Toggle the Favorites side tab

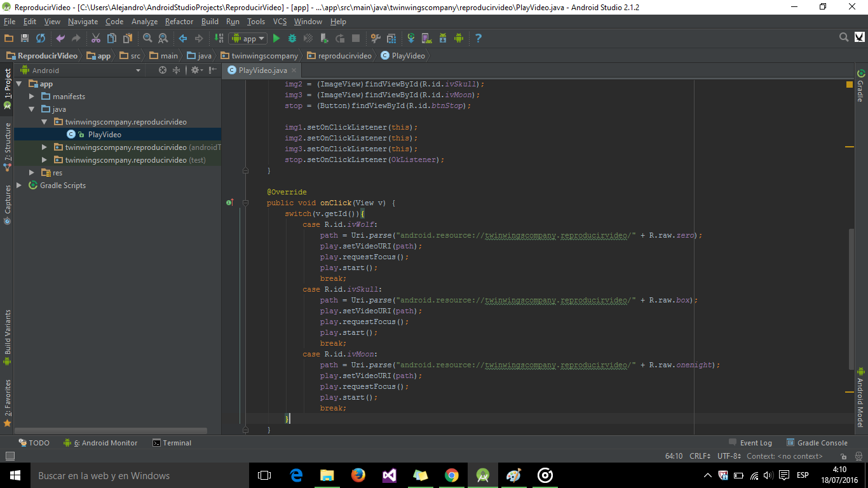pos(7,402)
